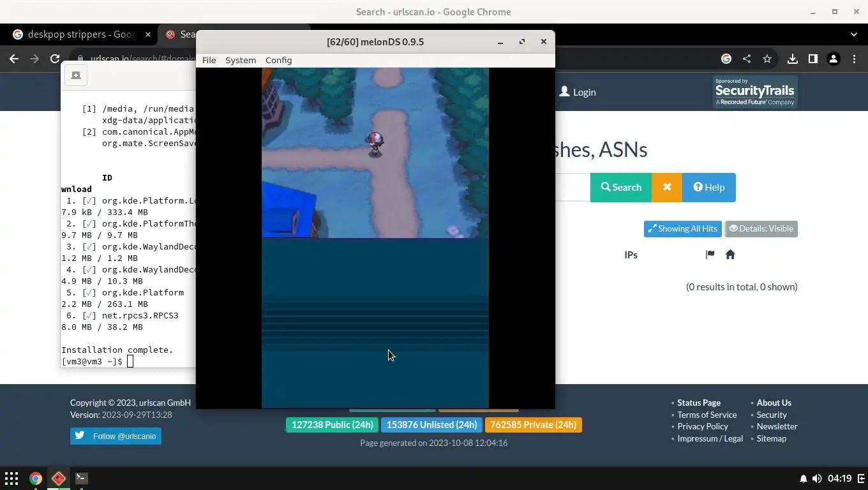Click the 127238 Public (24h) badge

coord(332,425)
